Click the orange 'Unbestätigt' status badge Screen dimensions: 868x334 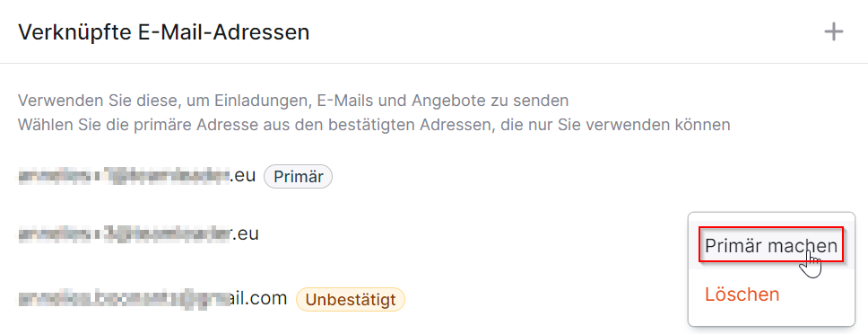[x=351, y=300]
